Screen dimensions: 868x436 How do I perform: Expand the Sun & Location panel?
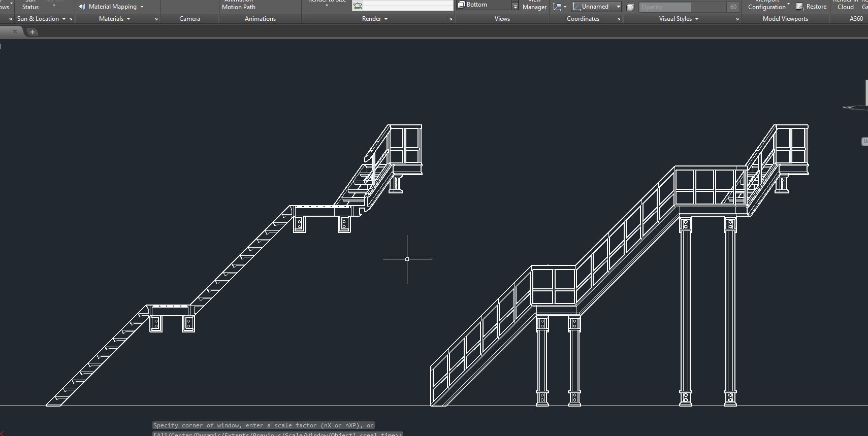point(42,19)
